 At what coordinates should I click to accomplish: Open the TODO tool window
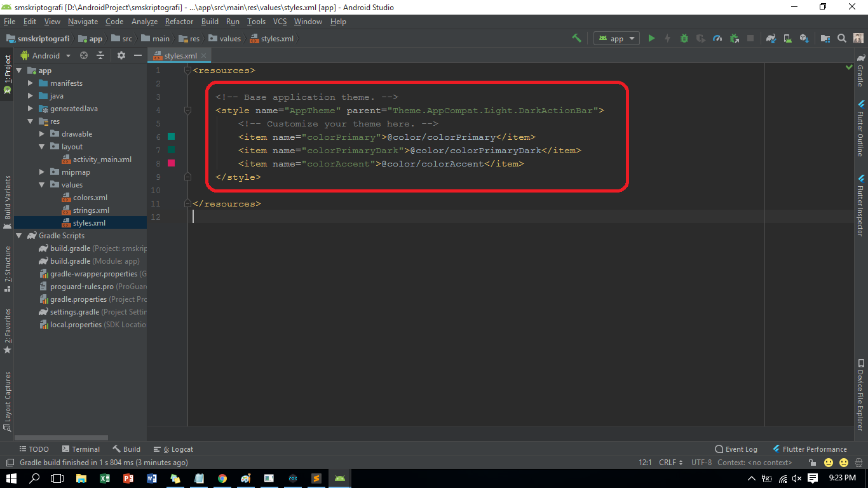click(33, 449)
